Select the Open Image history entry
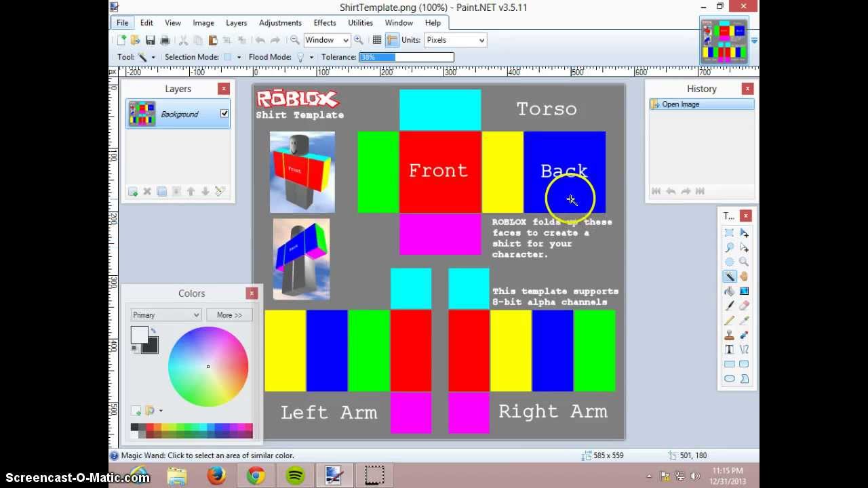The image size is (868, 488). [x=701, y=104]
